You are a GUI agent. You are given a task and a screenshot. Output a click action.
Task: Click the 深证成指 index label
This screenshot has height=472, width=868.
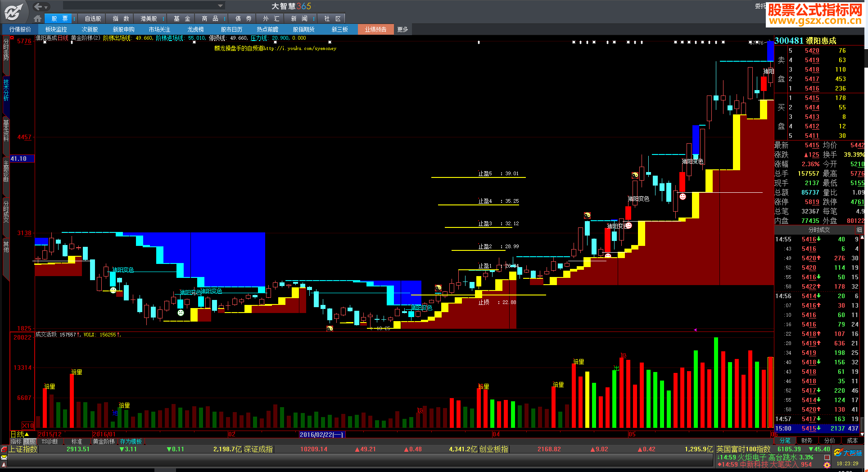point(258,449)
